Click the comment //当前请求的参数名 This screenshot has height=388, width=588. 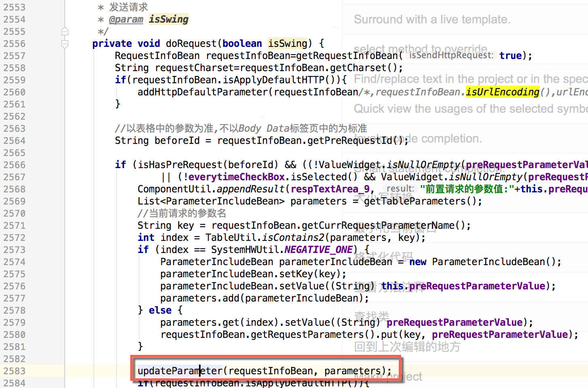point(182,213)
